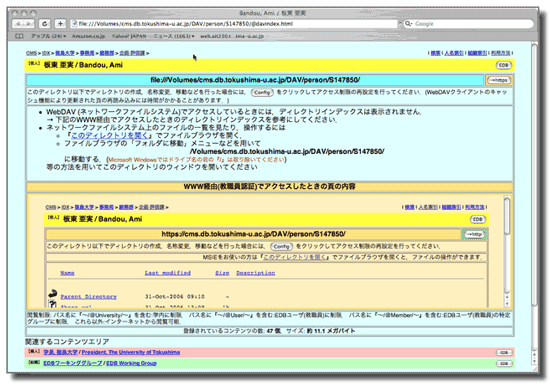Click the embedded frame's vertical scrollbar
Screen dimensions: 550x384
(x=507, y=251)
